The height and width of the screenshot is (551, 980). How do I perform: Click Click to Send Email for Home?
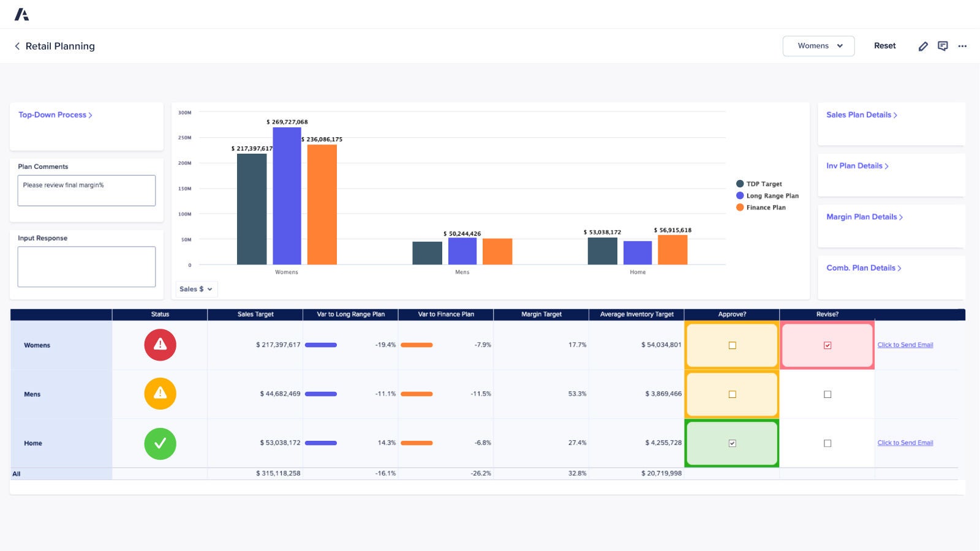coord(905,443)
